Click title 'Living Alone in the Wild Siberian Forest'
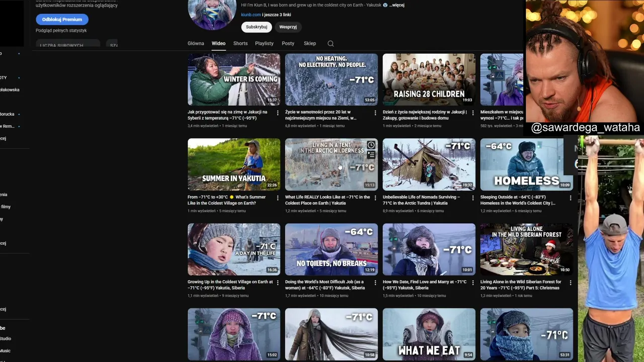 click(x=521, y=285)
